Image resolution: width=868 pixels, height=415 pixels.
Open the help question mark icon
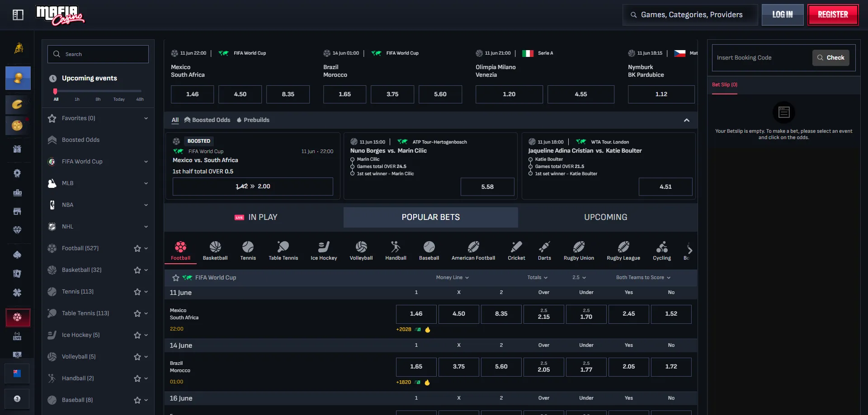tap(17, 399)
